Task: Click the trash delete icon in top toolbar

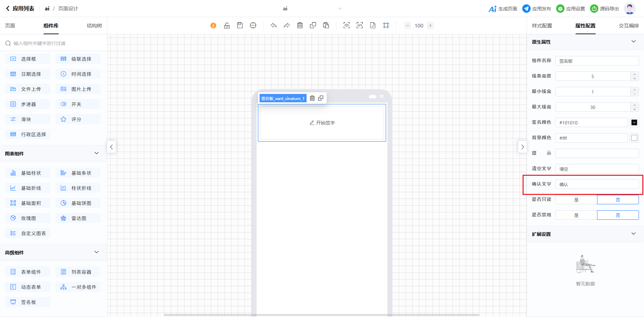Action: (300, 25)
